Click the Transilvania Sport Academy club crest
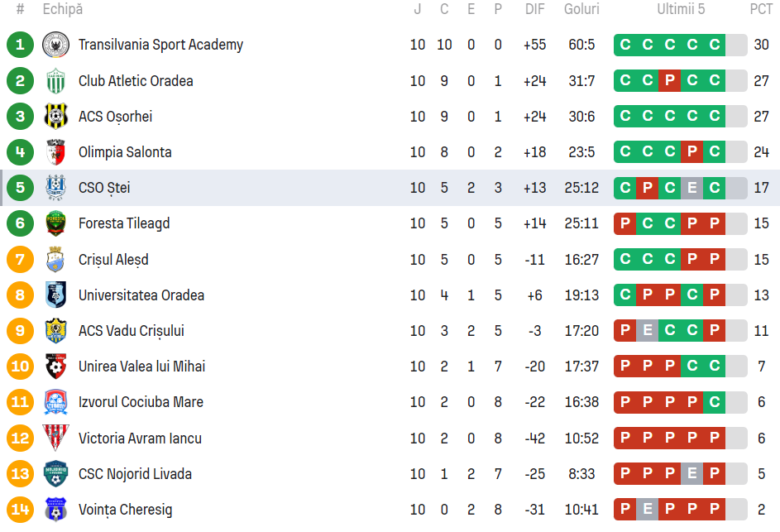The image size is (780, 532). 55,45
